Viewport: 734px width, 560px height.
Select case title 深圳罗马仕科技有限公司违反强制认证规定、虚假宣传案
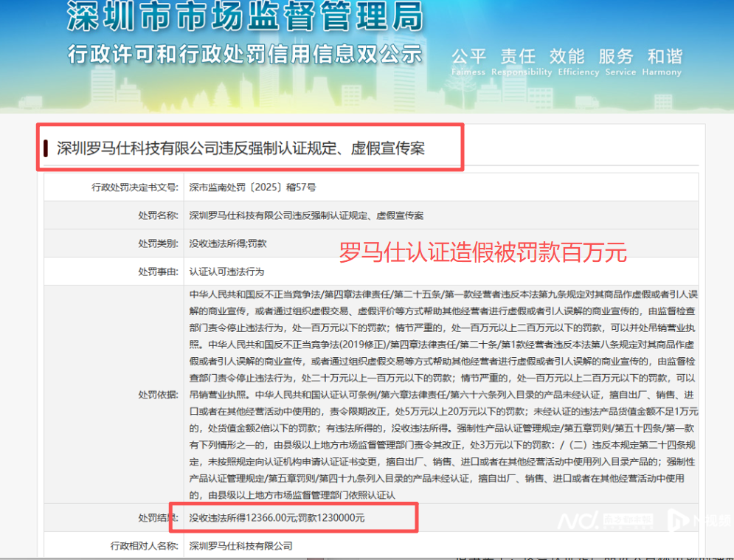point(240,148)
